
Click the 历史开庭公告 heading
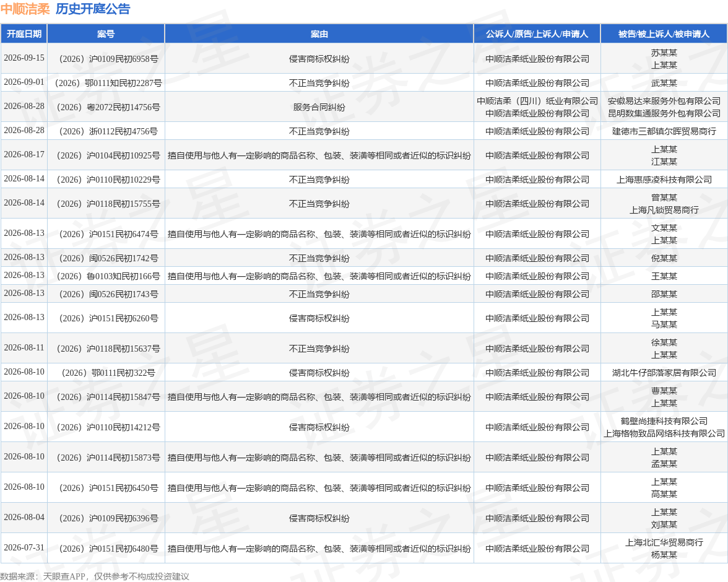93,9
